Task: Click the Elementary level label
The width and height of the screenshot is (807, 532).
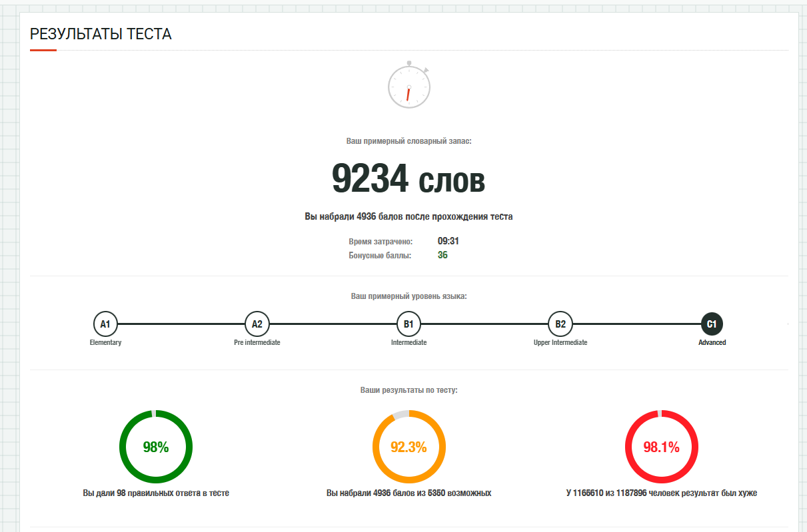Action: 105,342
